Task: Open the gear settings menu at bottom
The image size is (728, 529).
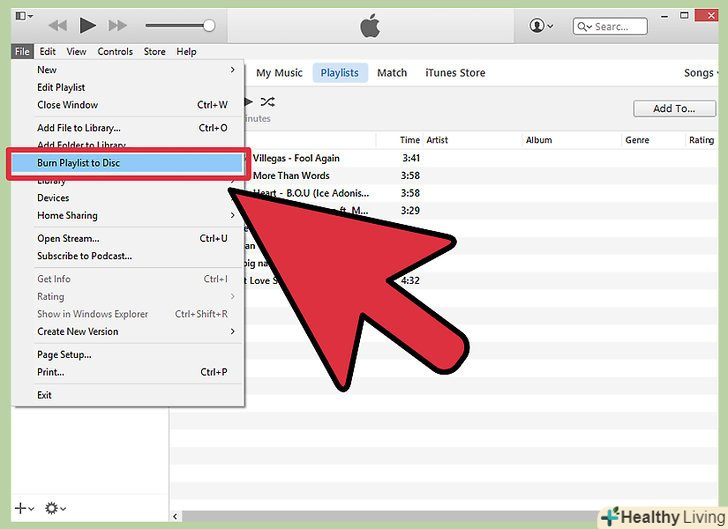Action: [x=55, y=508]
